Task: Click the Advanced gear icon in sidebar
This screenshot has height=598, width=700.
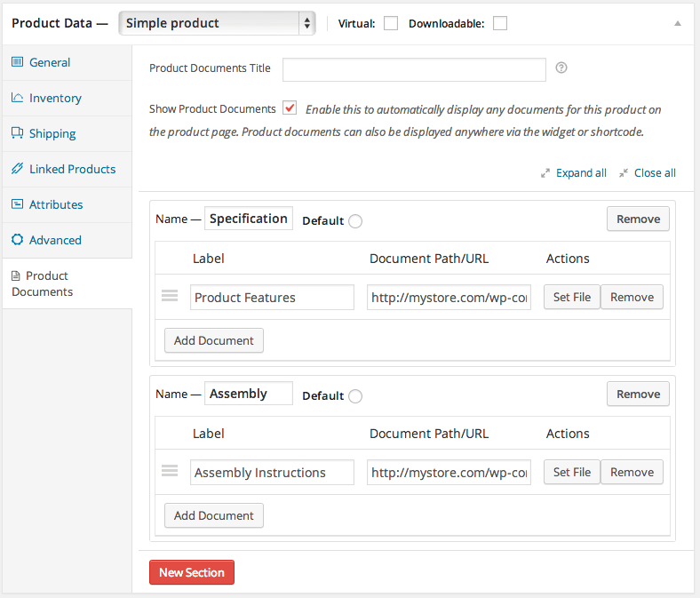Action: click(x=17, y=240)
